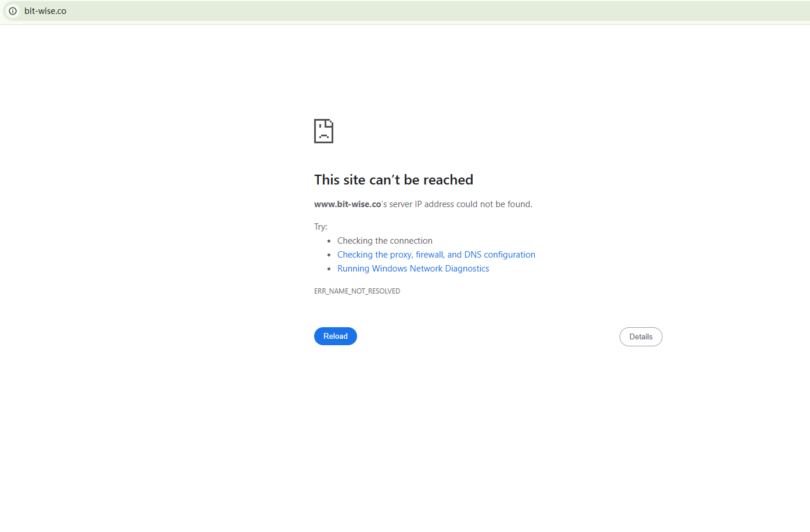Focus the empty area of the address bar
Viewport: 810px width, 532px height.
click(x=435, y=11)
